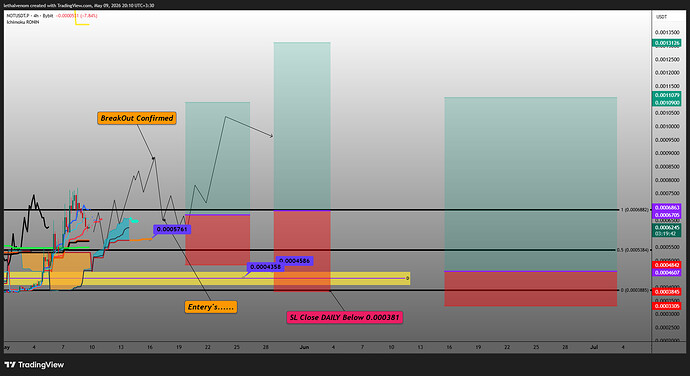
Task: Select the current price tag 0.0006245
Action: pyautogui.click(x=667, y=228)
